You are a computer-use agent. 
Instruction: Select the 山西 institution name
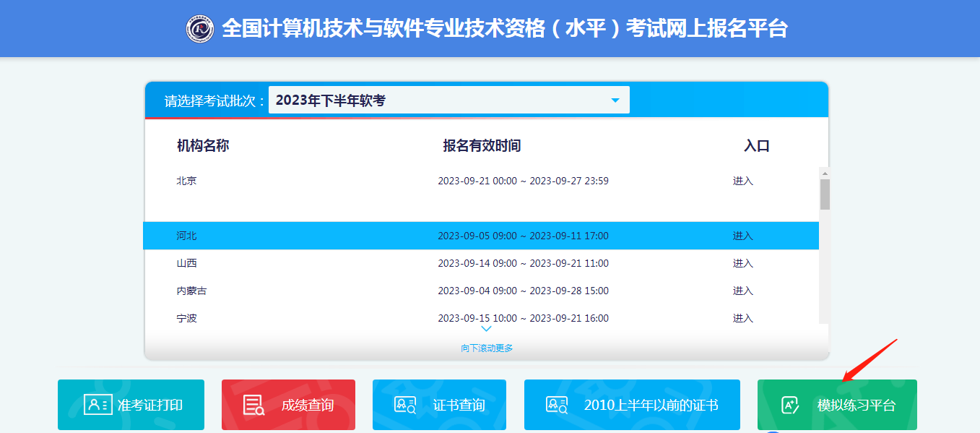click(187, 263)
